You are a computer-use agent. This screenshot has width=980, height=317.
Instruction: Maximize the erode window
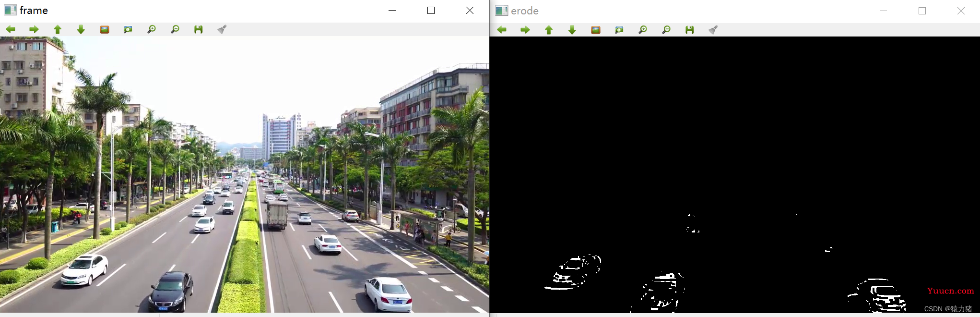click(922, 11)
